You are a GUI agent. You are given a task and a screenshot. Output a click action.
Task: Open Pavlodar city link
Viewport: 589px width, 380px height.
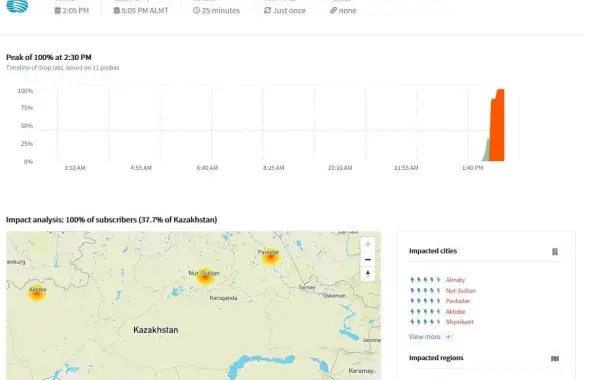pyautogui.click(x=458, y=301)
